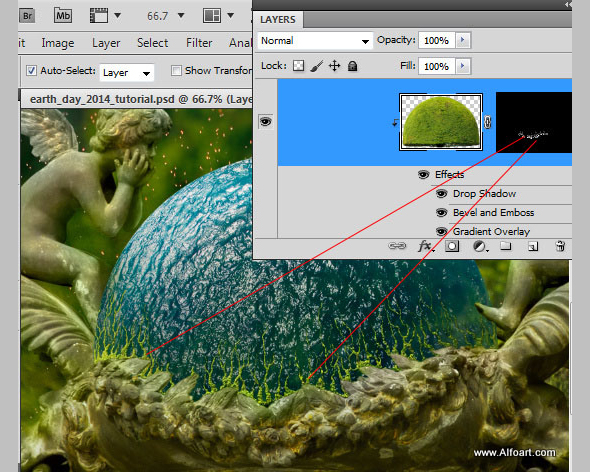Viewport: 590px width, 472px height.
Task: Toggle Lock all padlock icon
Action: click(353, 66)
